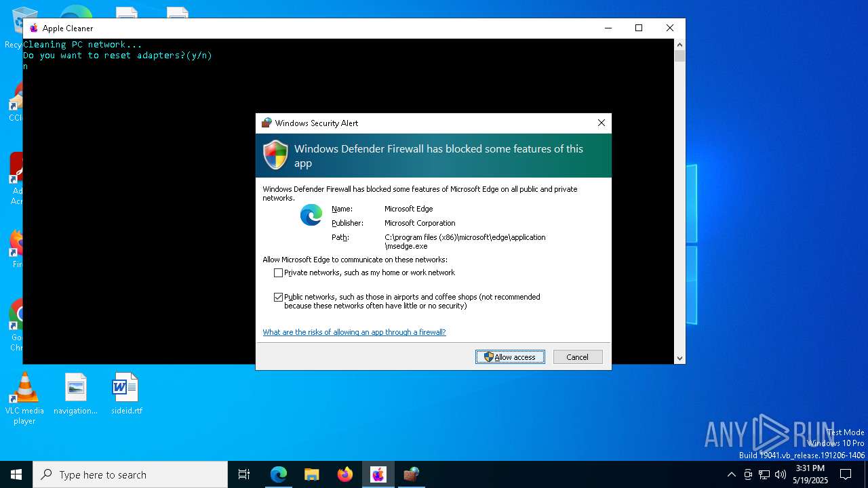
Task: Minimize the Apple Cleaner window
Action: 608,28
